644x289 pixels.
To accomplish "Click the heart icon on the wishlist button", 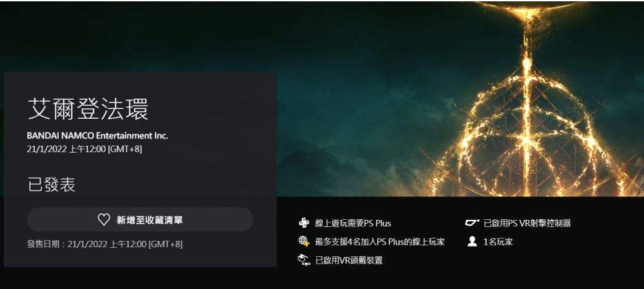I will pyautogui.click(x=104, y=220).
